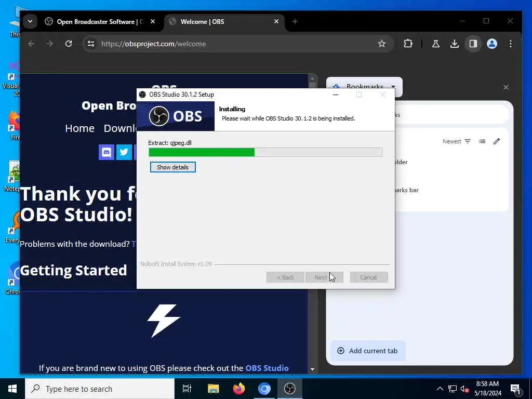Reload the OBS welcome page

click(x=69, y=44)
